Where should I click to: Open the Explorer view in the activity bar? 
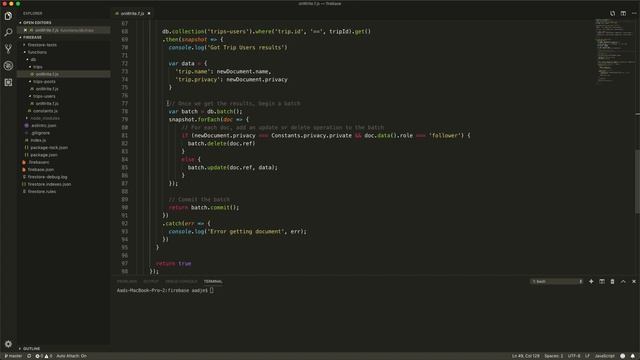coord(8,16)
